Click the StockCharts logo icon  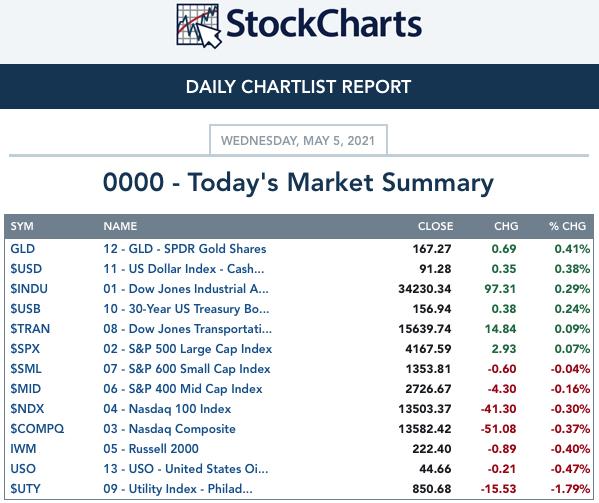[x=199, y=26]
